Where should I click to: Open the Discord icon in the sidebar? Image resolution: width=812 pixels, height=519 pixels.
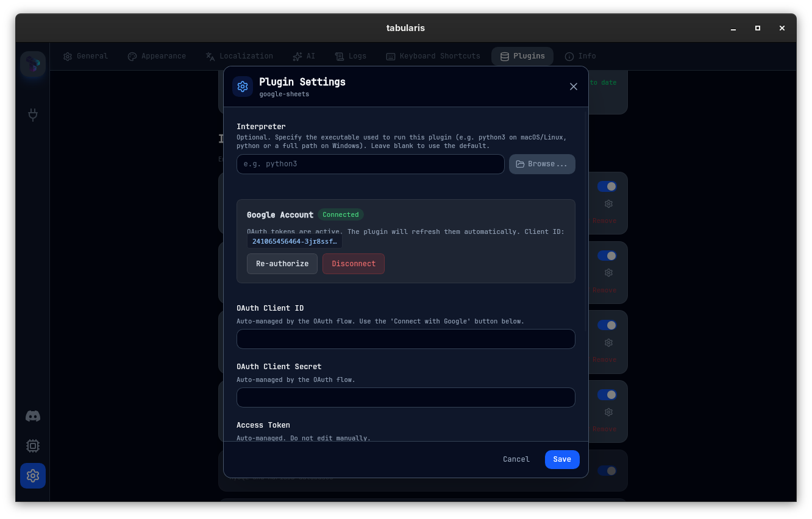(33, 416)
